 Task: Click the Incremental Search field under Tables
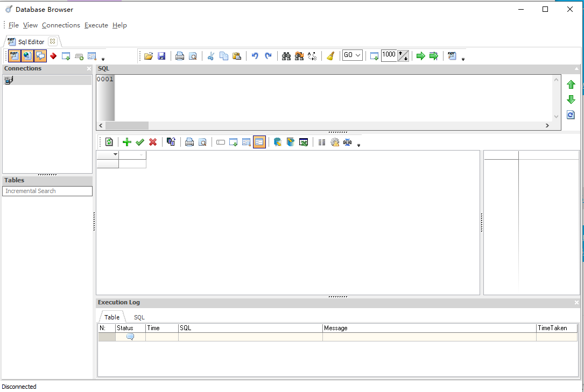coord(47,191)
